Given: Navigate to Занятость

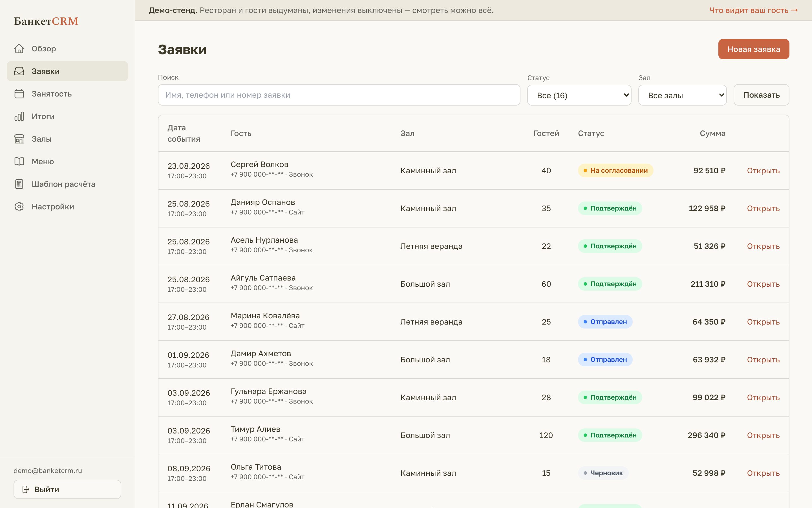Looking at the screenshot, I should [67, 94].
